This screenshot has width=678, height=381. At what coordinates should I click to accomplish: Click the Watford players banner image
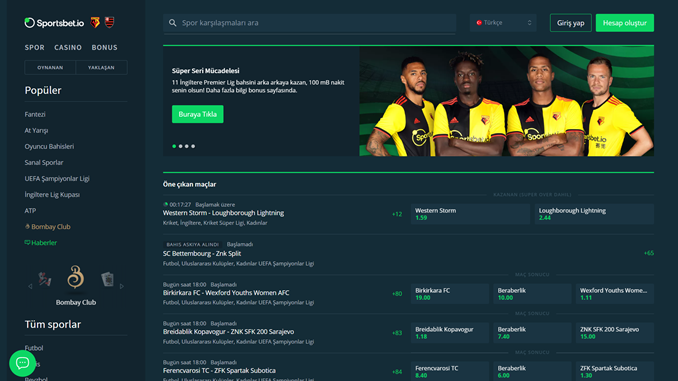pyautogui.click(x=506, y=101)
